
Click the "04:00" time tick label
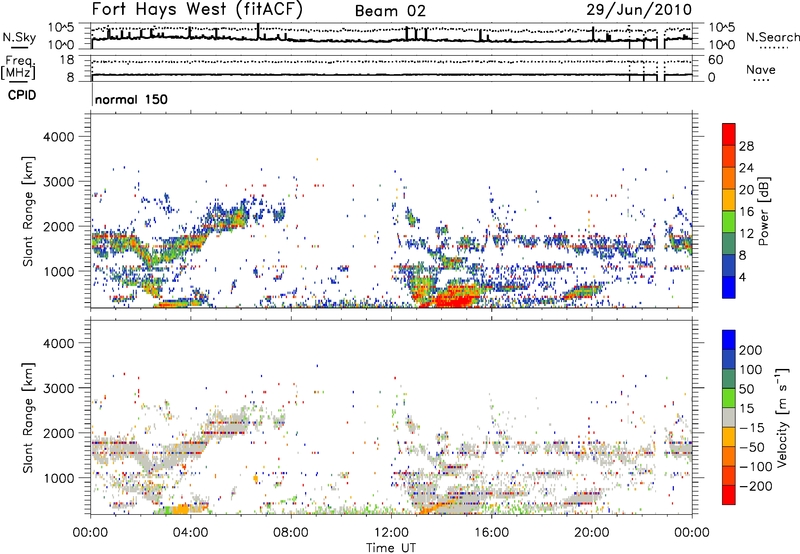tap(190, 533)
